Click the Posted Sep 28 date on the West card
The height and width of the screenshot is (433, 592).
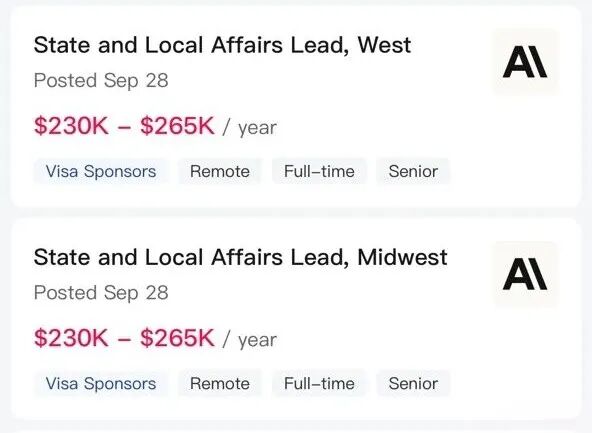[101, 80]
